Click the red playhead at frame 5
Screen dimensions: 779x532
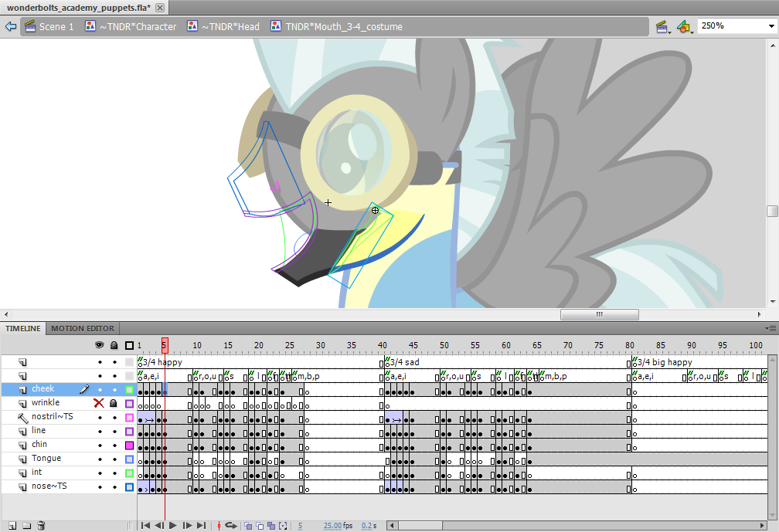tap(165, 345)
